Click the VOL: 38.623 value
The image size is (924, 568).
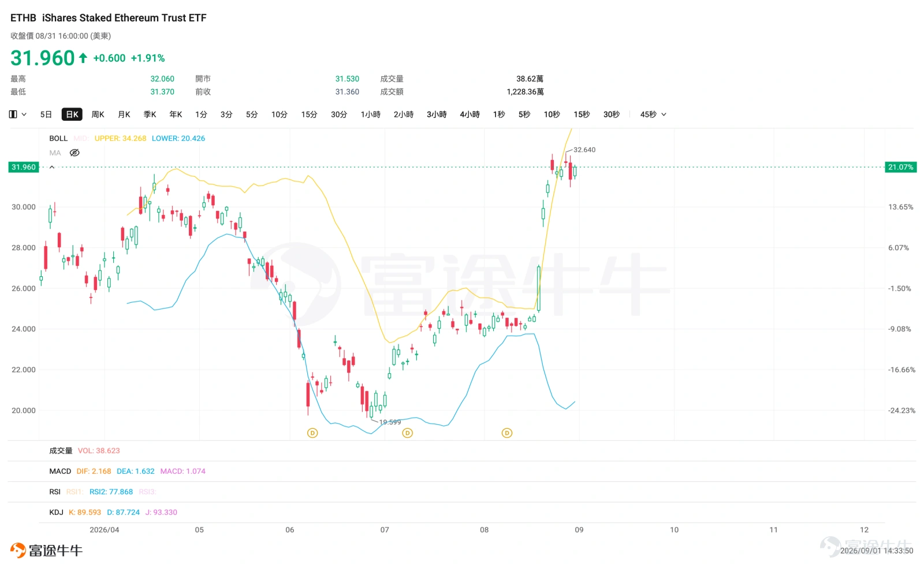(99, 451)
